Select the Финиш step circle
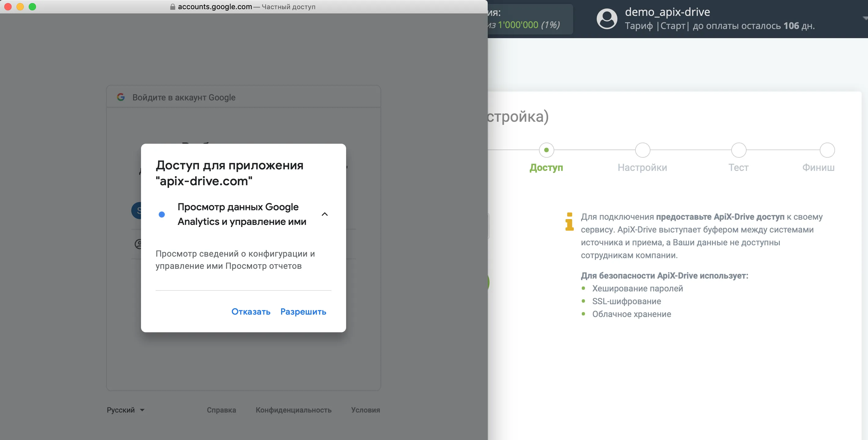Viewport: 868px width, 440px height. click(x=827, y=150)
